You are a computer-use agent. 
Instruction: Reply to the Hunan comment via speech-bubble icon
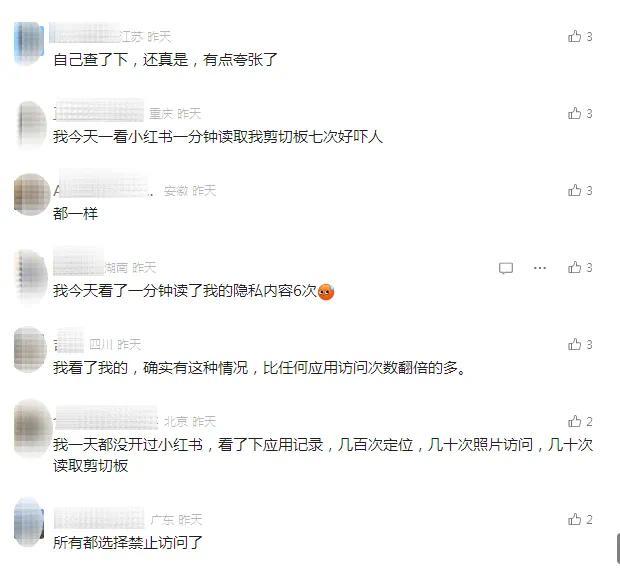pos(506,268)
